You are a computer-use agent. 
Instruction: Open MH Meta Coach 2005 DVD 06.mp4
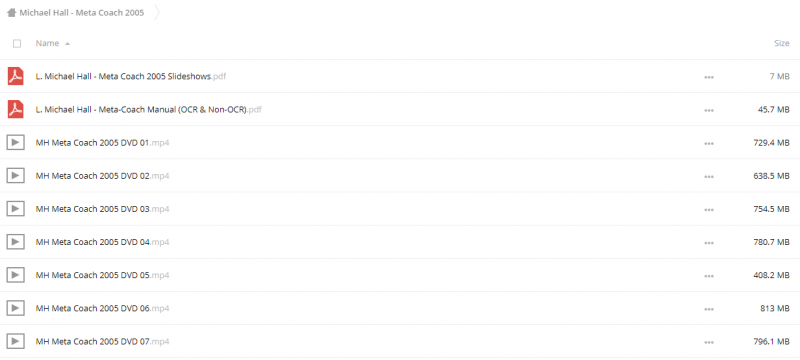[x=103, y=308]
